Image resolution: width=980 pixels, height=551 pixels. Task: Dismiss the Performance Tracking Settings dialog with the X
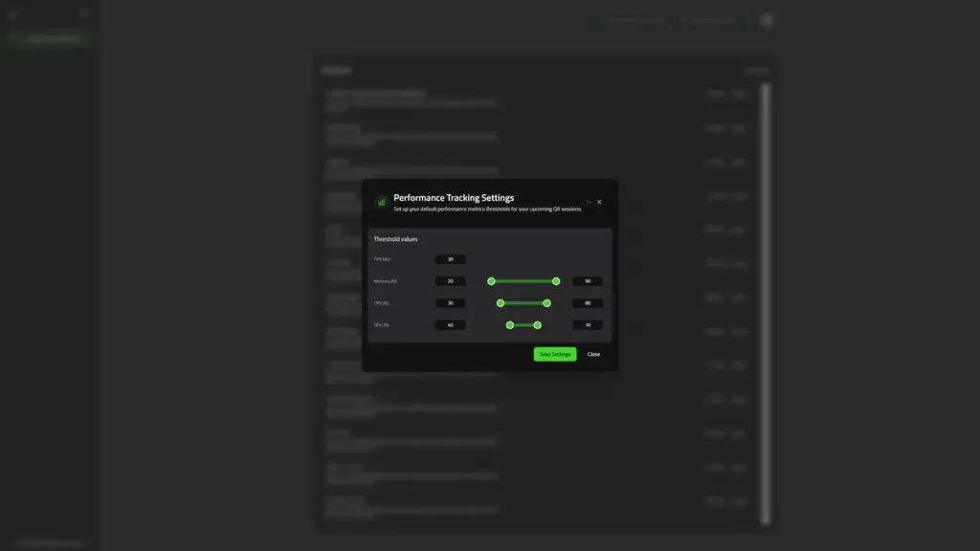tap(599, 201)
